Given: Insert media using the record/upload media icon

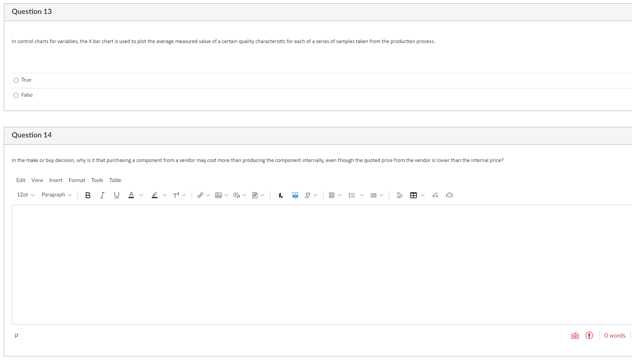Looking at the screenshot, I should tap(237, 195).
